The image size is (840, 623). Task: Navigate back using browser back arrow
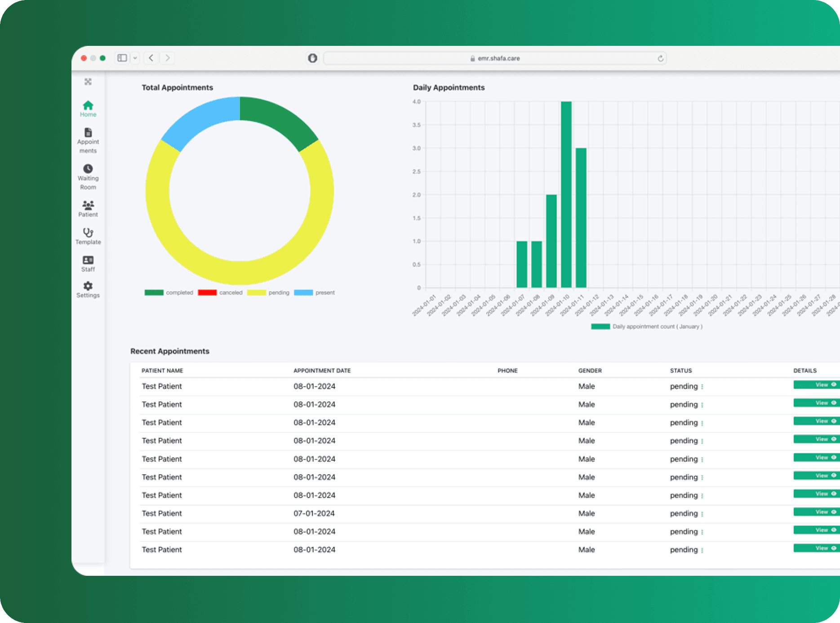(151, 58)
